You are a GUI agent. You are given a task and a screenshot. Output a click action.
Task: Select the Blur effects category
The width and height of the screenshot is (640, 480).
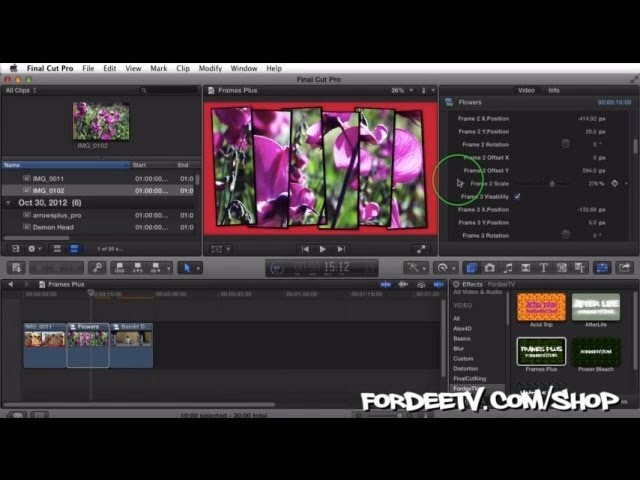tap(458, 349)
